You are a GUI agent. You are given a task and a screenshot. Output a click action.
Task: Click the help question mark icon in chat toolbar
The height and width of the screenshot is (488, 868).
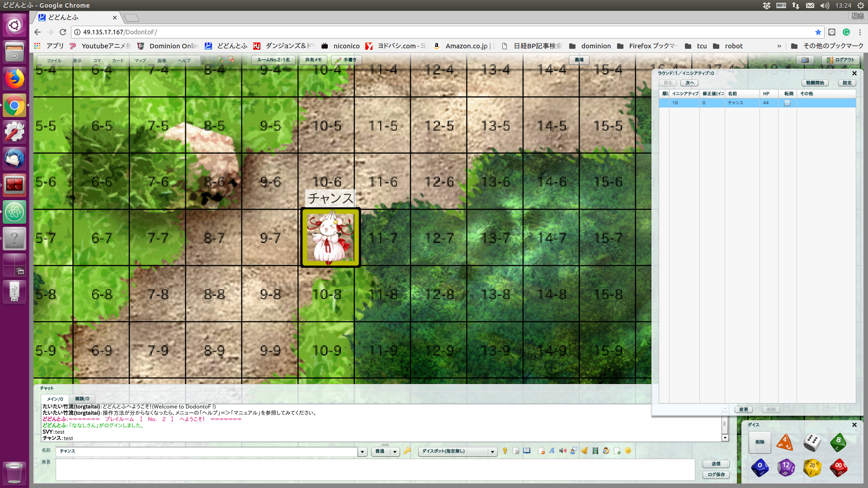tap(505, 451)
